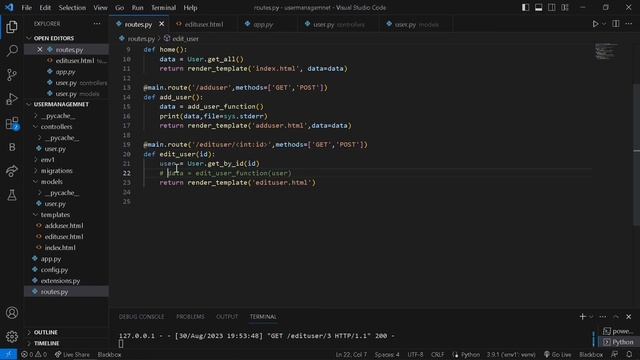Expand the migrations folder
The height and width of the screenshot is (360, 640).
point(56,171)
